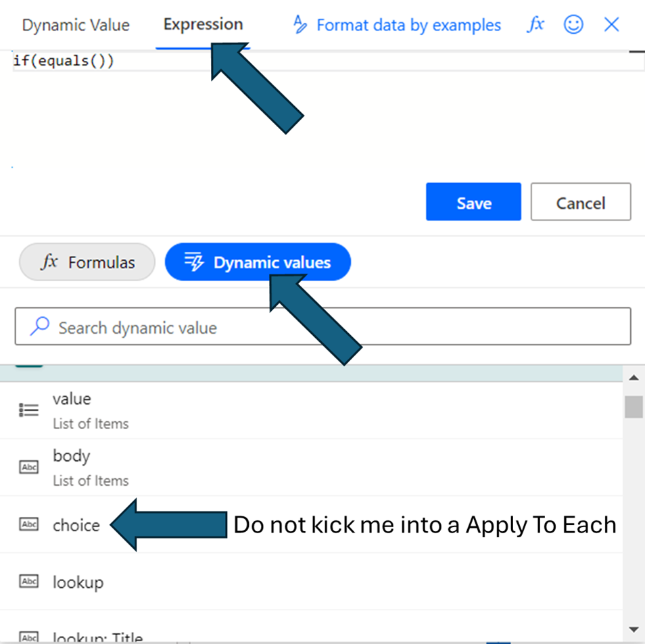This screenshot has width=645, height=644.
Task: Select the Expression tab
Action: [x=203, y=24]
